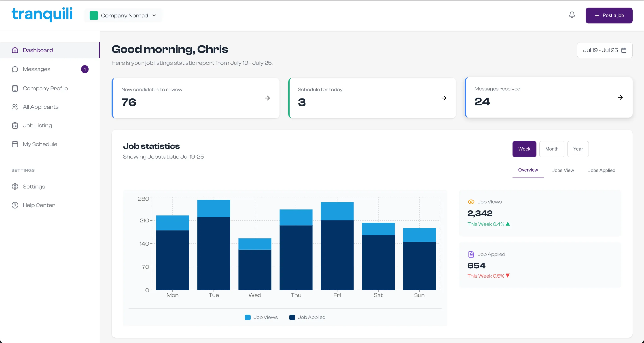
Task: Click the dark navy Job Applied legend swatch
Action: coord(292,317)
